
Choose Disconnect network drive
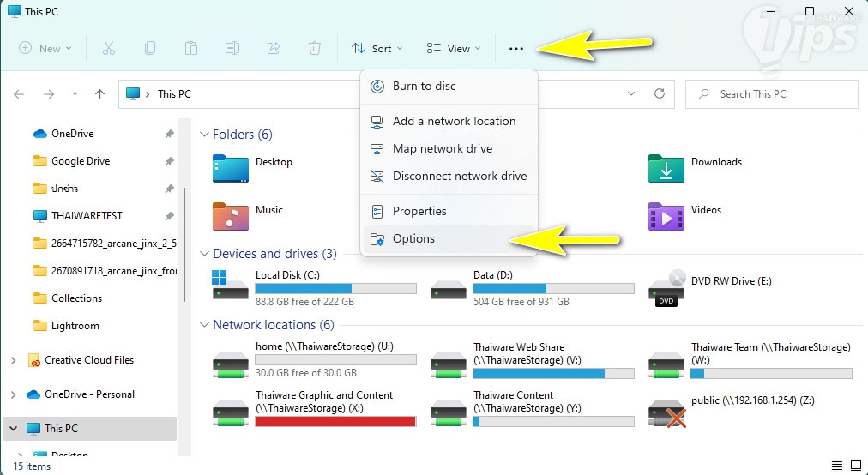coord(449,176)
